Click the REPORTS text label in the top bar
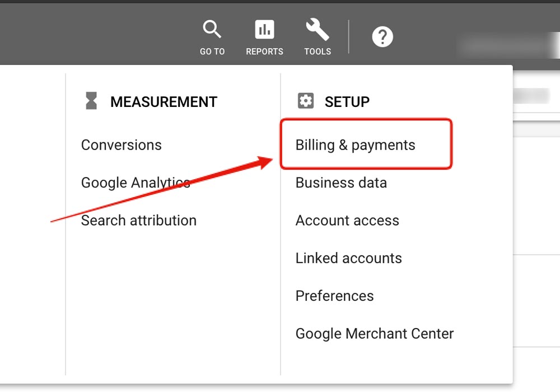Viewport: 560px width, 392px height. (x=264, y=52)
